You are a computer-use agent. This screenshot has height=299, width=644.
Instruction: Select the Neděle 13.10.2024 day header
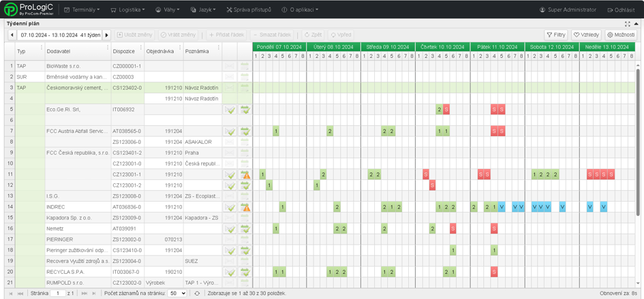pos(607,46)
